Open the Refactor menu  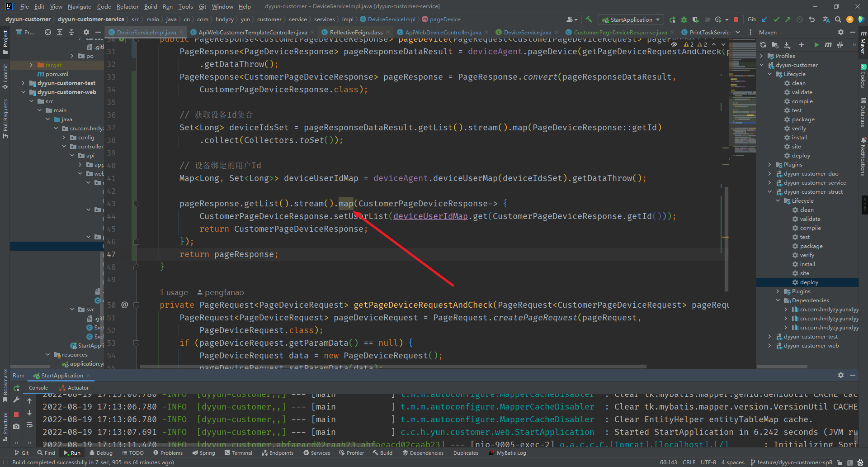[127, 6]
